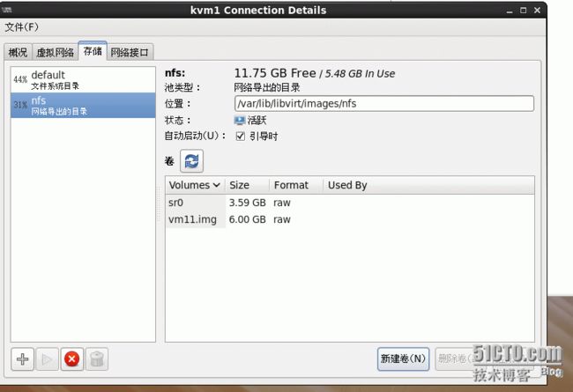Sort volumes via the Volumes column arrow
This screenshot has width=573, height=392.
216,185
